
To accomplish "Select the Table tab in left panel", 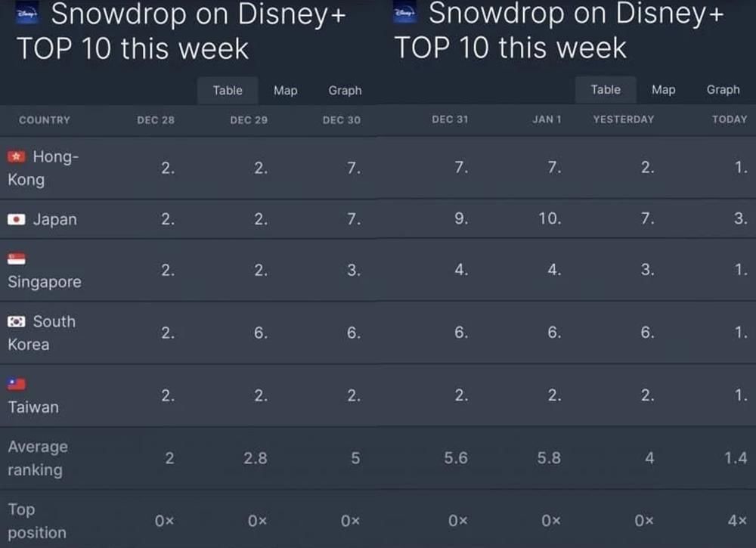I will point(228,90).
